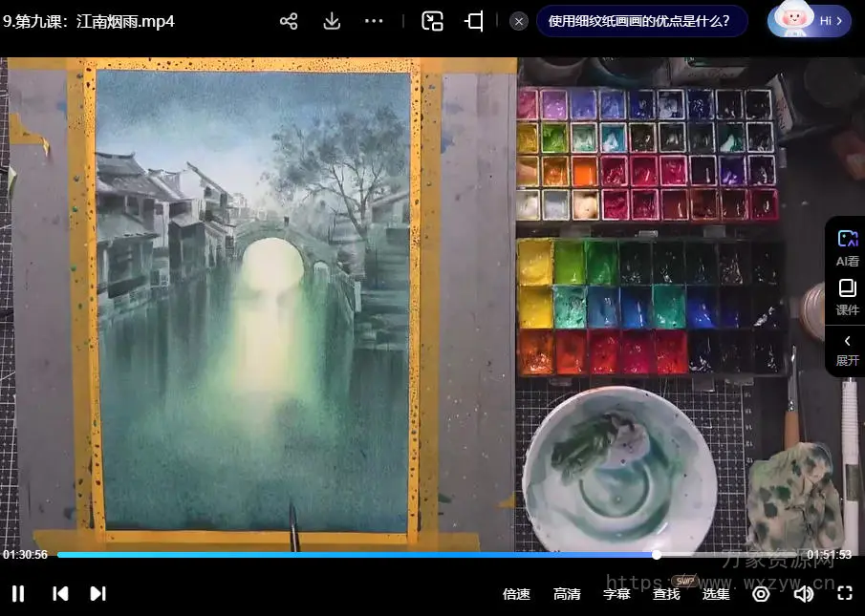
Task: Toggle 字幕 subtitles
Action: 616,594
